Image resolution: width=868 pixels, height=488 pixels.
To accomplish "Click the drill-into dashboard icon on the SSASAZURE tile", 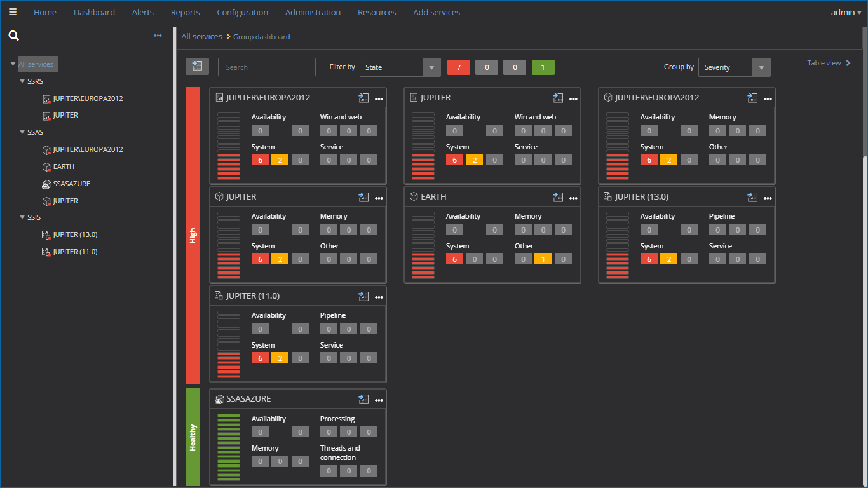I will [x=363, y=399].
